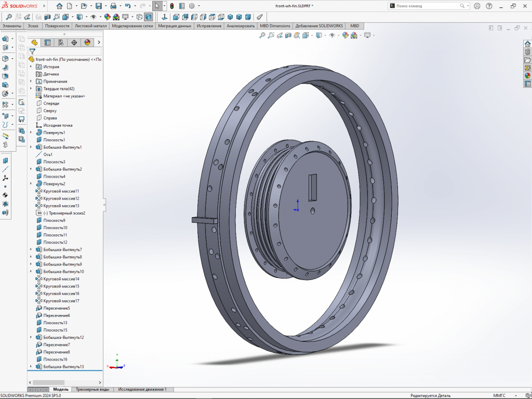
Task: Expand the Бобышка-Вытянуть1 feature node
Action: point(31,147)
